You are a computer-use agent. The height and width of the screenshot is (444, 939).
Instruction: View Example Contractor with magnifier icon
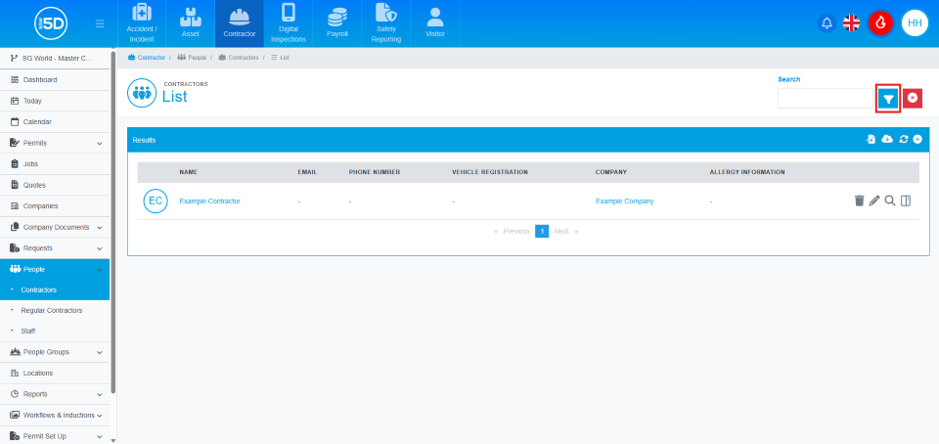tap(890, 201)
